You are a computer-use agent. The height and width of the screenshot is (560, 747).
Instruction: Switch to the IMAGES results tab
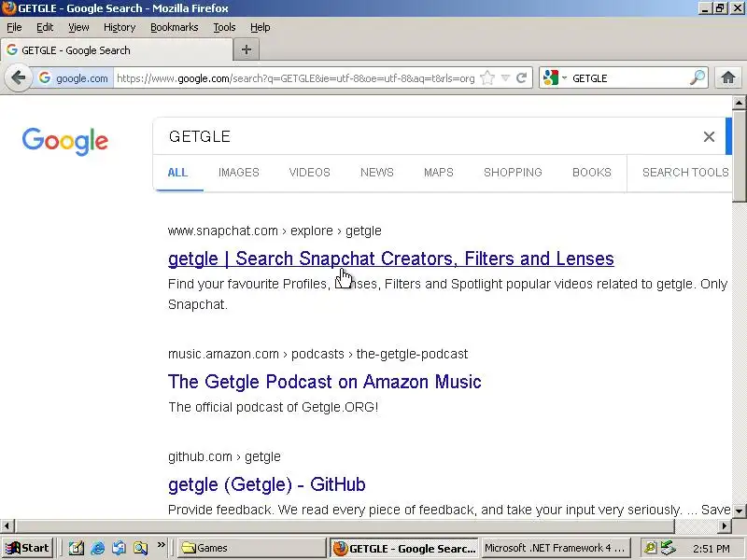239,173
